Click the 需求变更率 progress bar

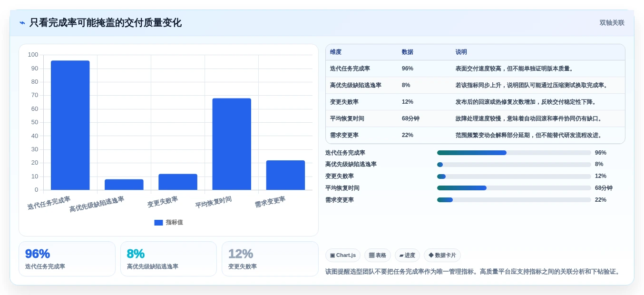(514, 200)
